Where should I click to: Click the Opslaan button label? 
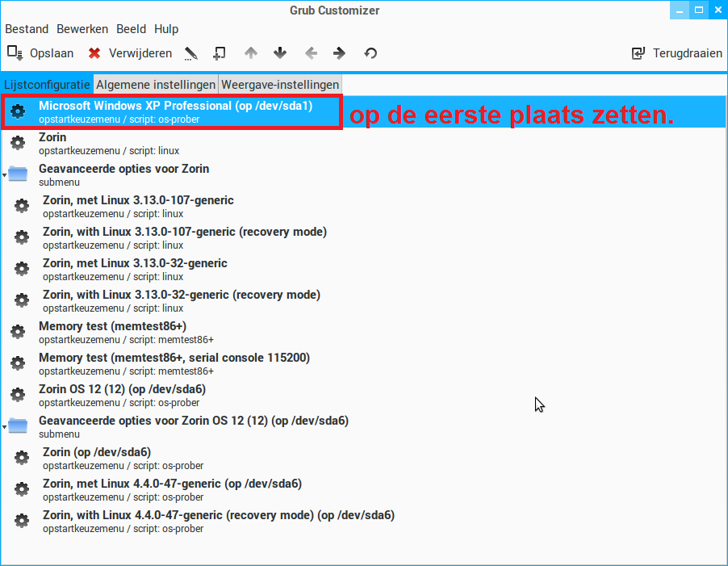[52, 53]
